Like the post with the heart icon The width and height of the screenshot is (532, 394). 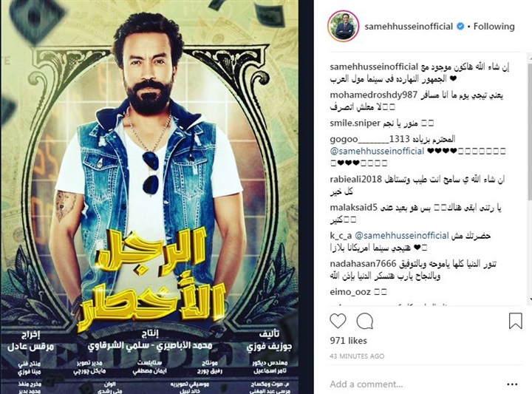point(338,321)
